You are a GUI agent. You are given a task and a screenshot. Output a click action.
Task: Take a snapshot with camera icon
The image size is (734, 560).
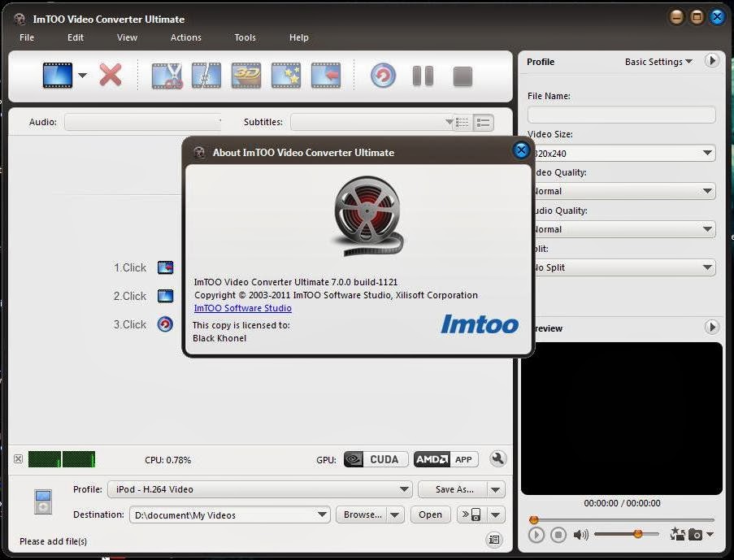click(695, 534)
